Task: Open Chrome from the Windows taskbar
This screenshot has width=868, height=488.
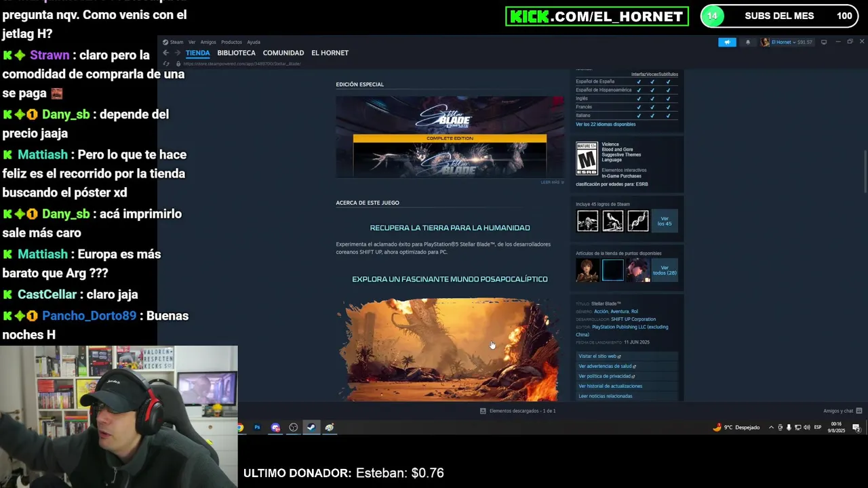Action: [240, 428]
